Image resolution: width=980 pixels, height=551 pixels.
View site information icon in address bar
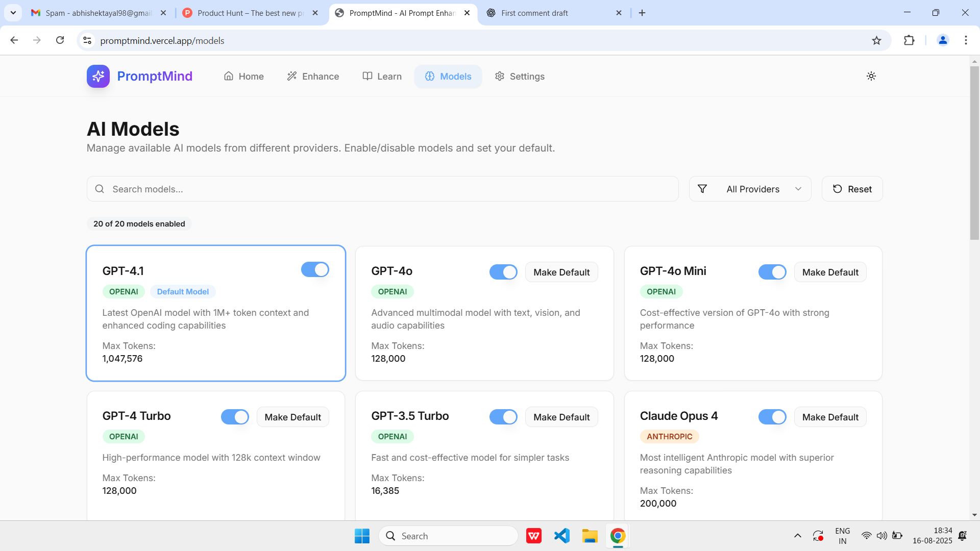click(87, 40)
